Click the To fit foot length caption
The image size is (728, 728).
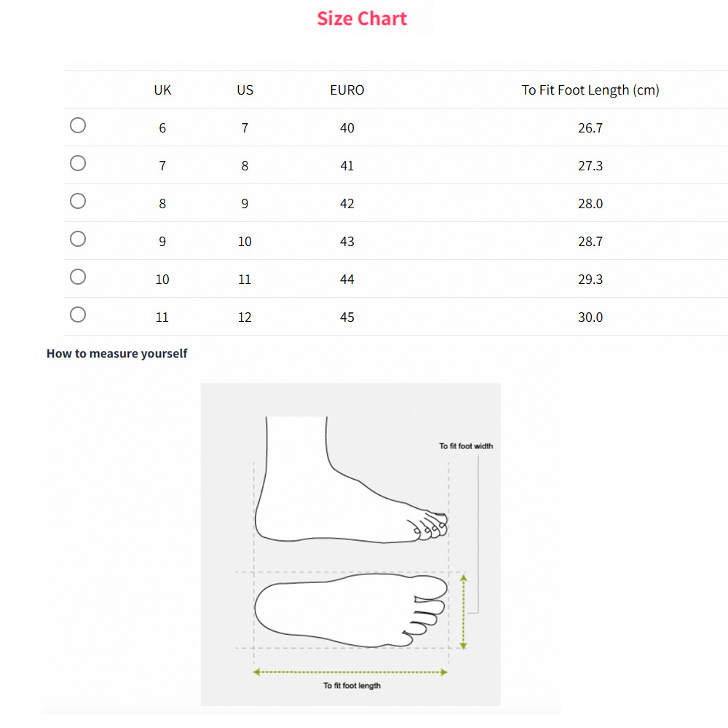pyautogui.click(x=352, y=686)
